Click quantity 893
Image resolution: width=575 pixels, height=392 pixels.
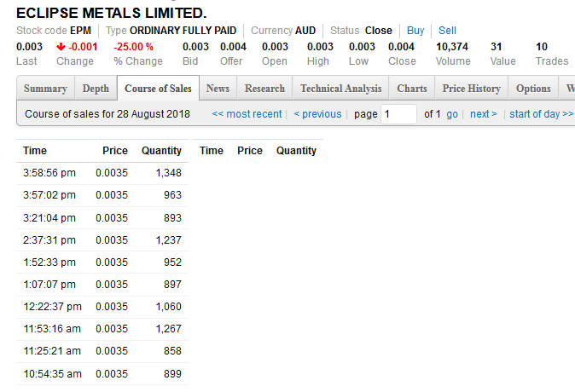(x=172, y=218)
